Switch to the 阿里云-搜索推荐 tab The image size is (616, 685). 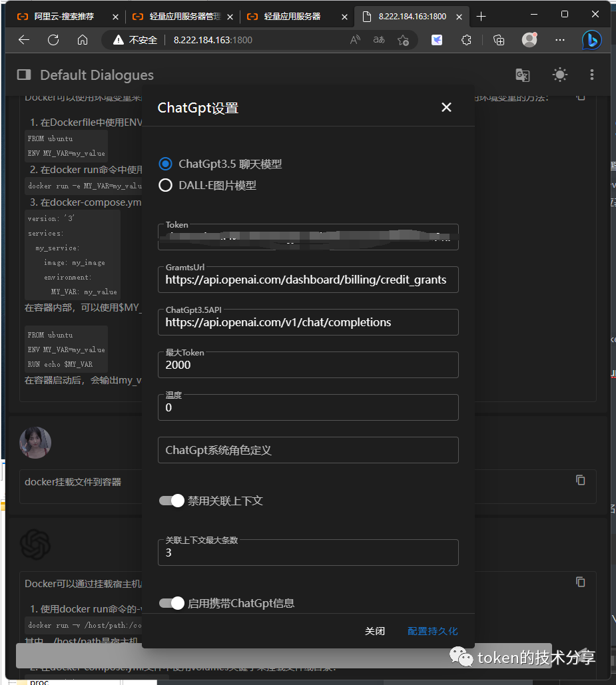click(x=64, y=17)
